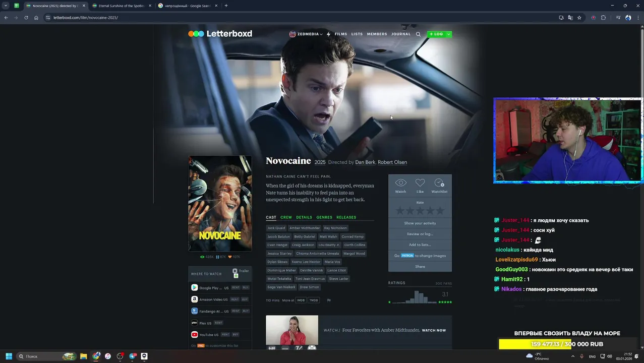The width and height of the screenshot is (644, 363).
Task: Click the report flag icon
Action: 329,300
